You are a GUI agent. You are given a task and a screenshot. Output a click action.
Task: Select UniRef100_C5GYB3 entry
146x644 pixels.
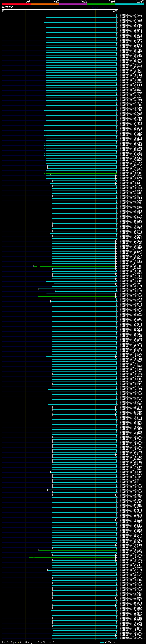click(131, 211)
